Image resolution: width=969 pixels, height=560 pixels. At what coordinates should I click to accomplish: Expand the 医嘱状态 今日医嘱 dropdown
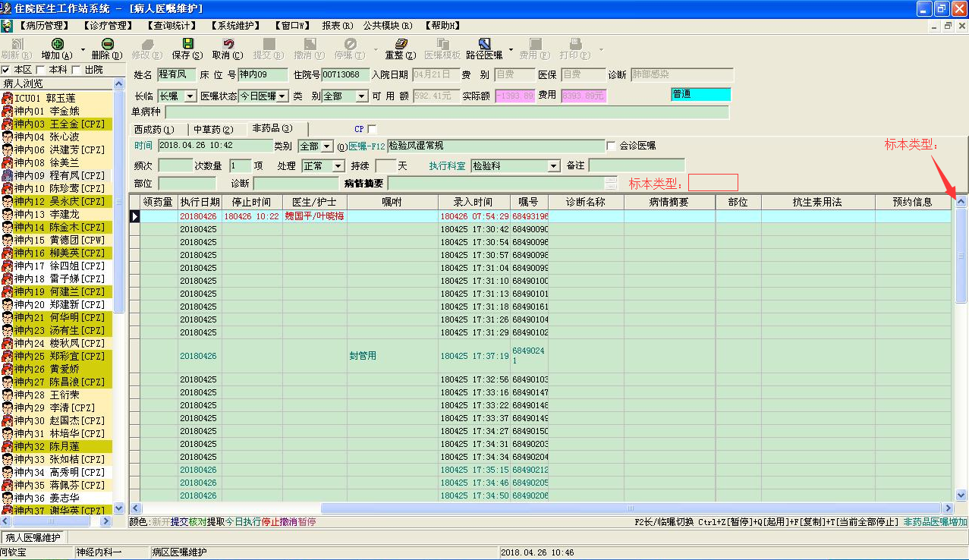coord(282,96)
